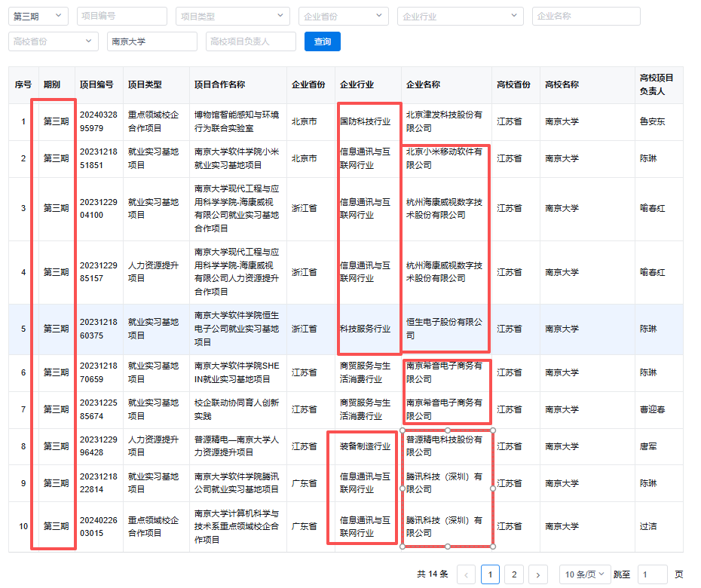Screen dimensions: 701x588
Task: Click the 高校项目负责人 input field
Action: point(251,41)
